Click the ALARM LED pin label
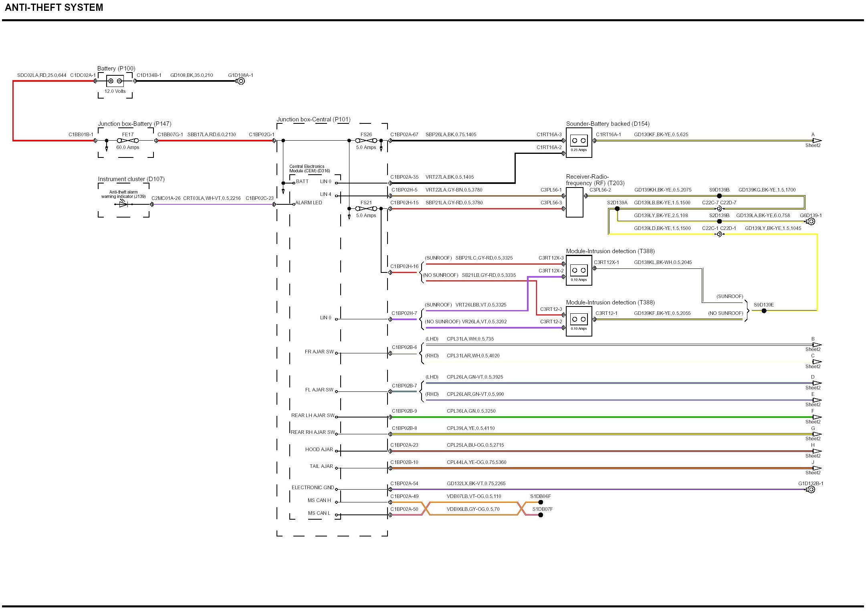Screen dimensions: 868x613 coord(309,203)
